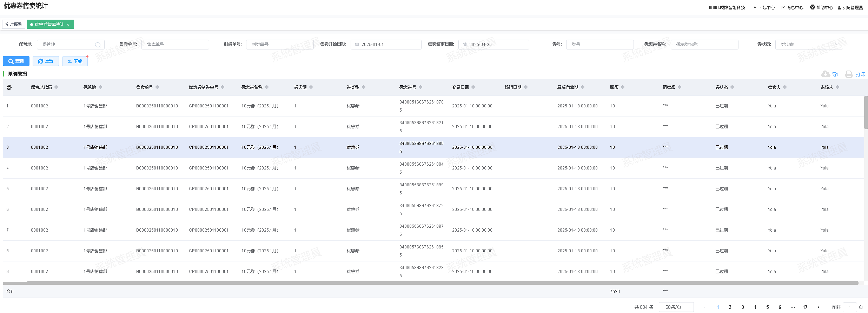Click the table column settings gear icon
The image size is (868, 313).
(9, 87)
